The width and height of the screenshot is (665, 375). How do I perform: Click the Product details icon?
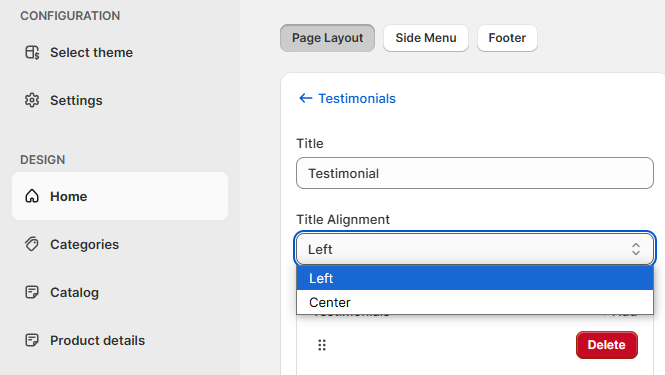32,340
